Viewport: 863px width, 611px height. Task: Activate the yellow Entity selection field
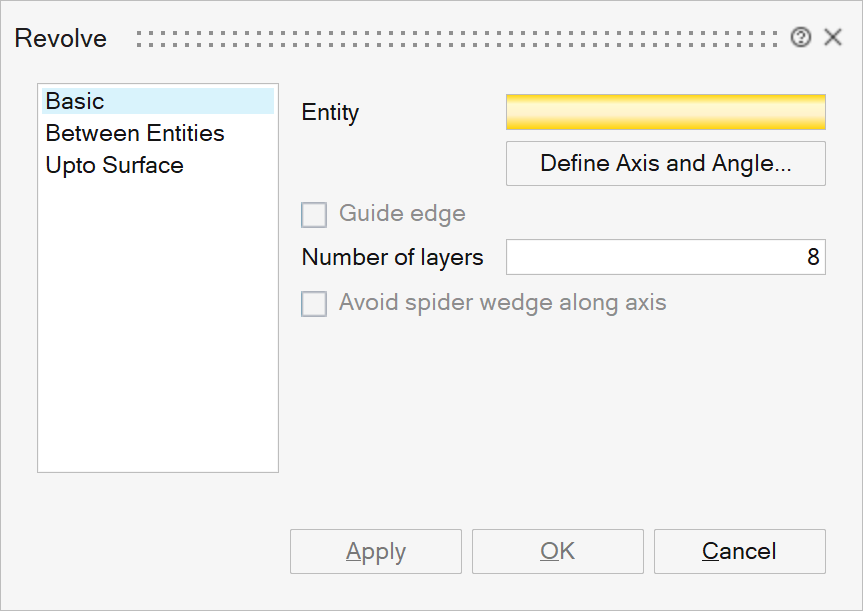[665, 112]
